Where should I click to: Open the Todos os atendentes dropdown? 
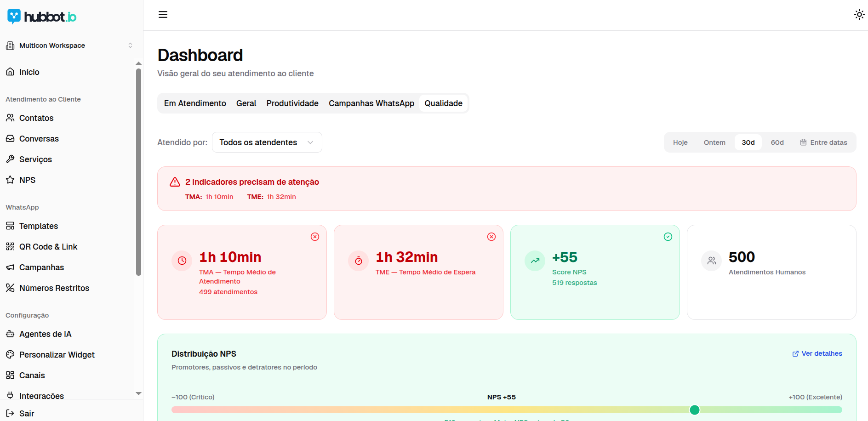tap(267, 142)
